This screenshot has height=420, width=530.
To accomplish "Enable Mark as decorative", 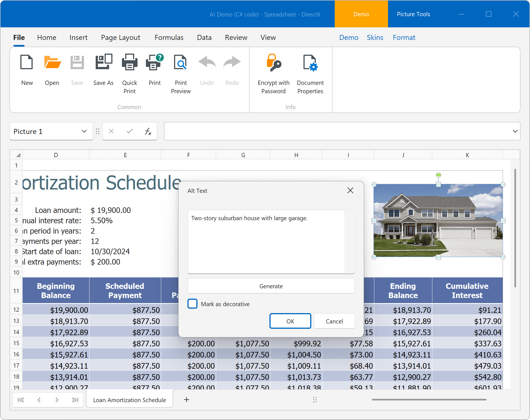I will pos(192,304).
